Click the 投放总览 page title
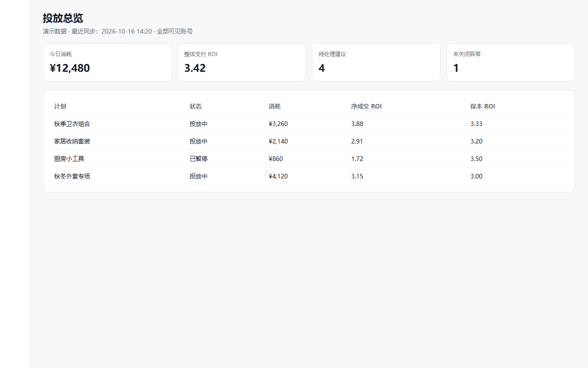This screenshot has height=368, width=588. click(x=63, y=18)
